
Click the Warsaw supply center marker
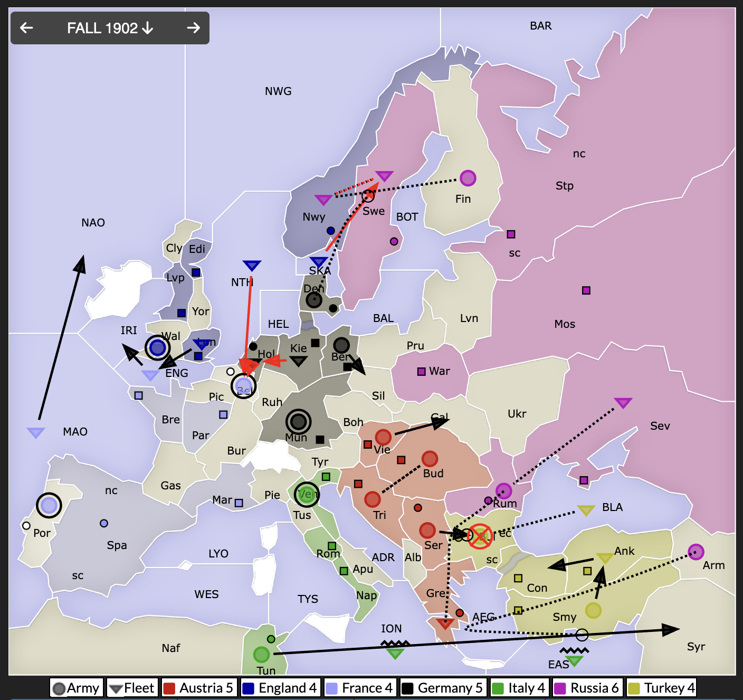tap(421, 372)
